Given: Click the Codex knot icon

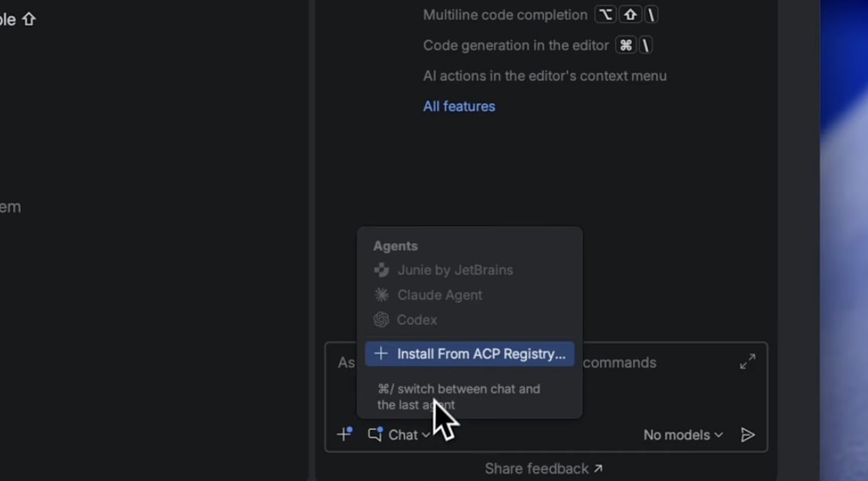Looking at the screenshot, I should (x=381, y=320).
